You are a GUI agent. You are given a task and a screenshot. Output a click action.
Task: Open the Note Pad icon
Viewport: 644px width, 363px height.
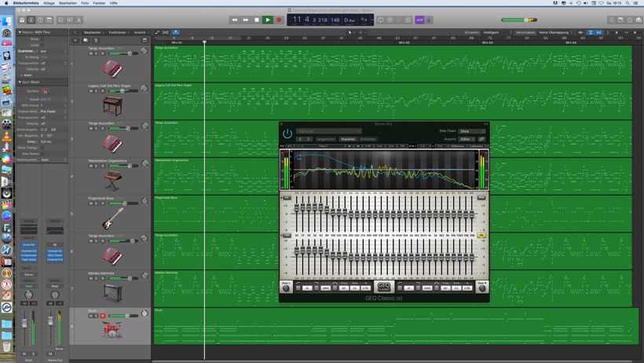tap(620, 20)
